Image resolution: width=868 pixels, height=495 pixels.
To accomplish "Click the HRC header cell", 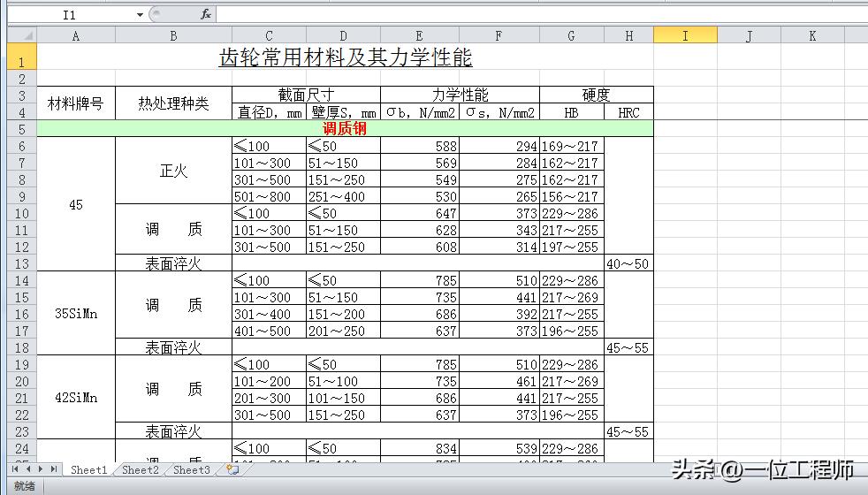I will click(x=628, y=112).
